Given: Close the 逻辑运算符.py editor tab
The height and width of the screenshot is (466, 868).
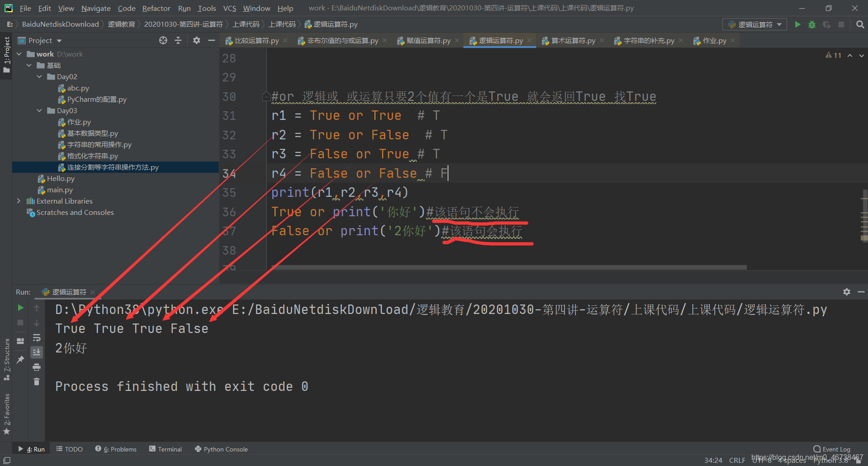Looking at the screenshot, I should point(529,41).
